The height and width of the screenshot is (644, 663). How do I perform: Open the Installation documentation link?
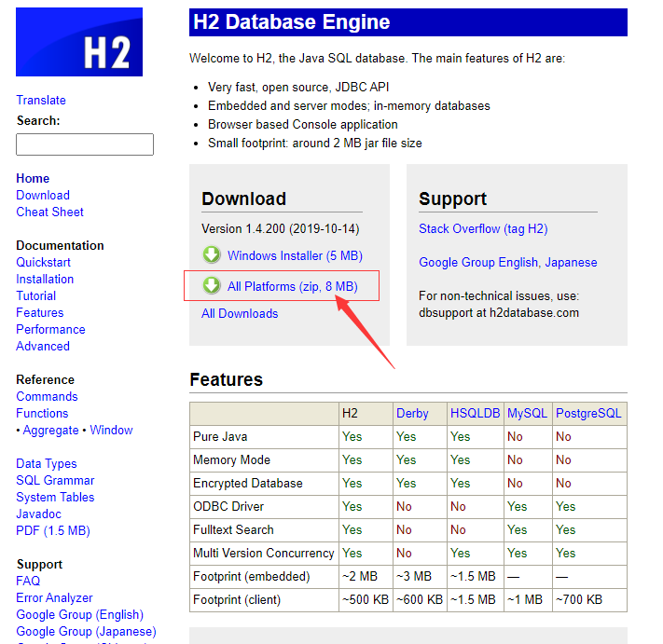tap(45, 279)
